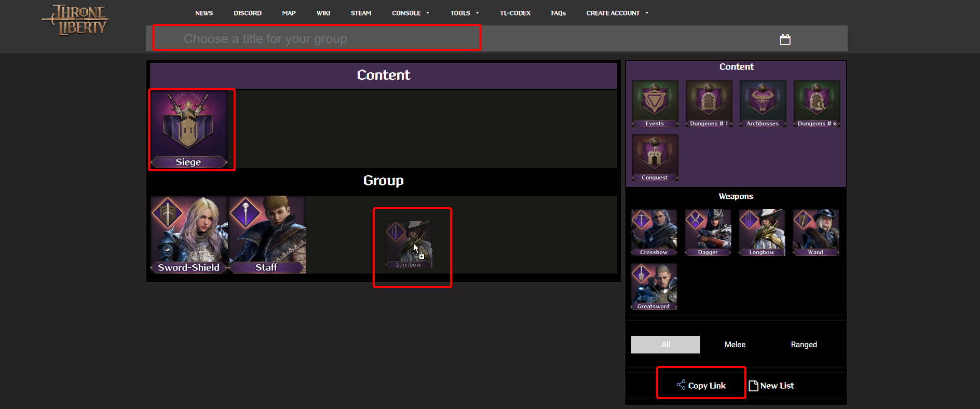The image size is (980, 409).
Task: Expand the CONSOLE dropdown menu
Action: pyautogui.click(x=411, y=13)
